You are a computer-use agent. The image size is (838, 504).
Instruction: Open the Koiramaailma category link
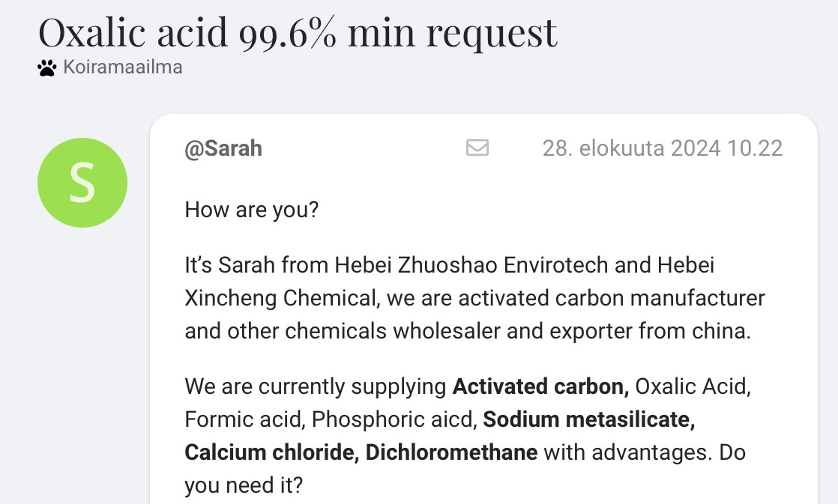pyautogui.click(x=123, y=67)
